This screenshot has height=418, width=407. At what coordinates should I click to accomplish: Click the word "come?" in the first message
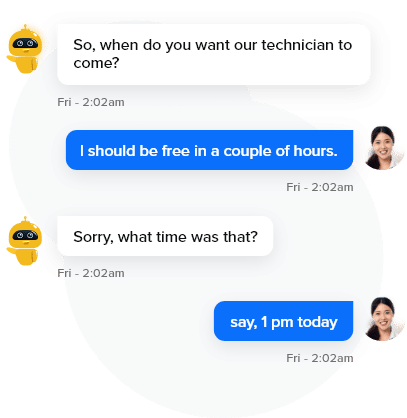click(x=96, y=63)
